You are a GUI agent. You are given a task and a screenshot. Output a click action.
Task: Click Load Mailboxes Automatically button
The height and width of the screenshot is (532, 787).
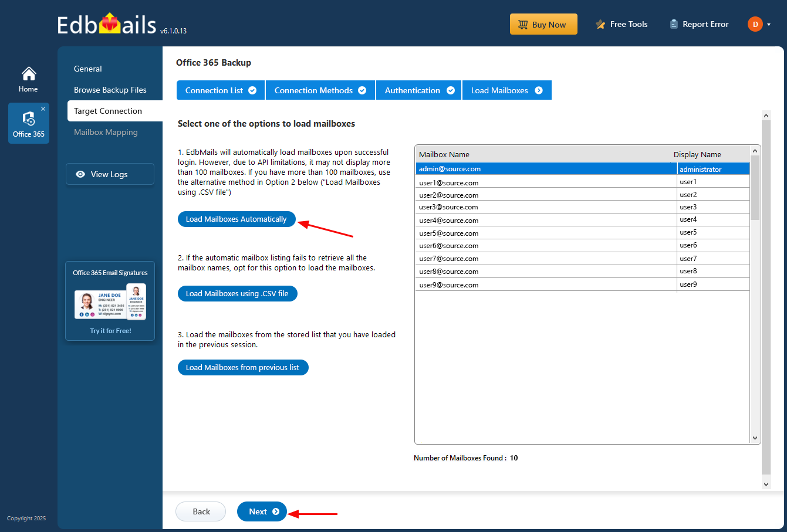coord(237,219)
